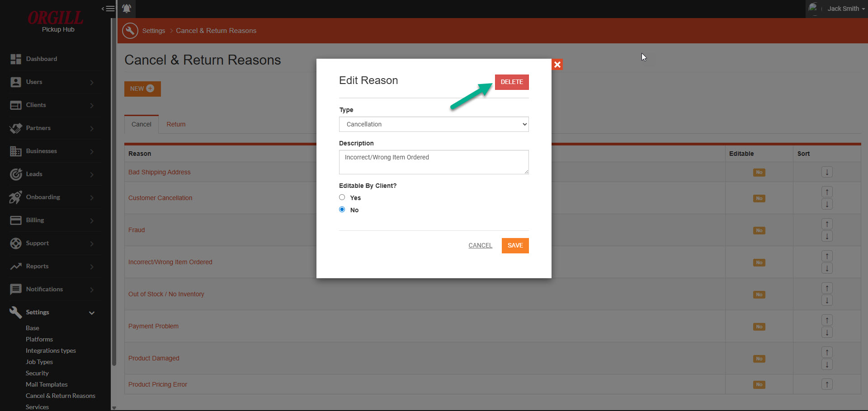
Task: Click the wrench breadcrumb icon
Action: pyautogui.click(x=130, y=31)
